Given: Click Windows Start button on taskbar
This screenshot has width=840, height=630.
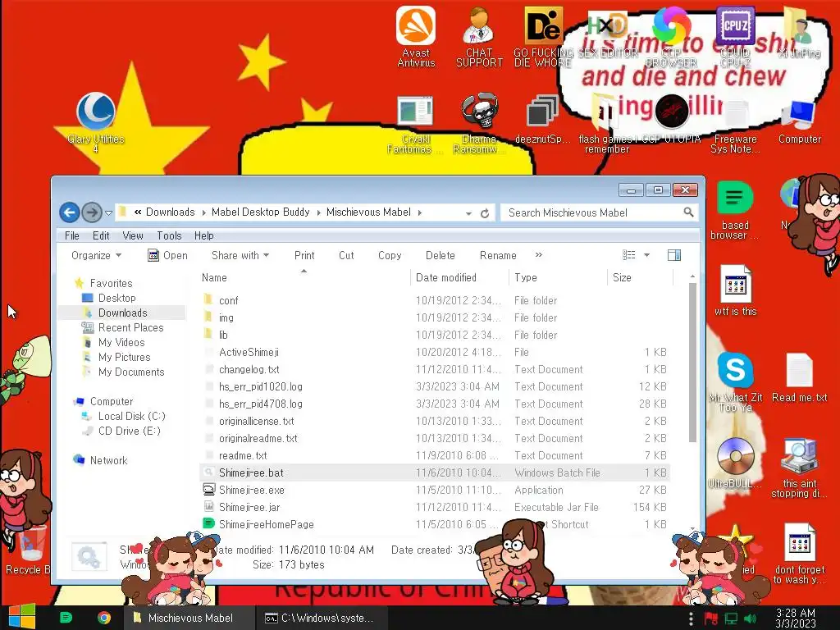Looking at the screenshot, I should point(21,617).
